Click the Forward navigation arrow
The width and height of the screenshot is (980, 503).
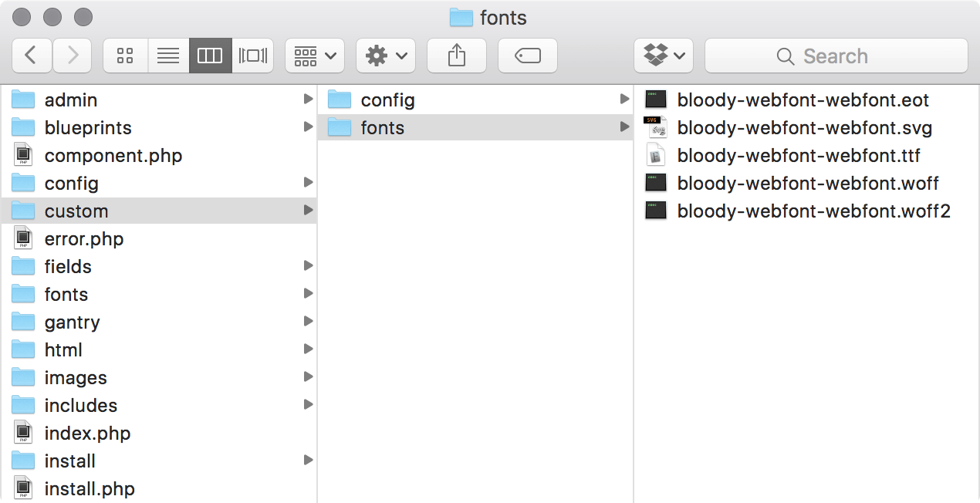coord(73,56)
